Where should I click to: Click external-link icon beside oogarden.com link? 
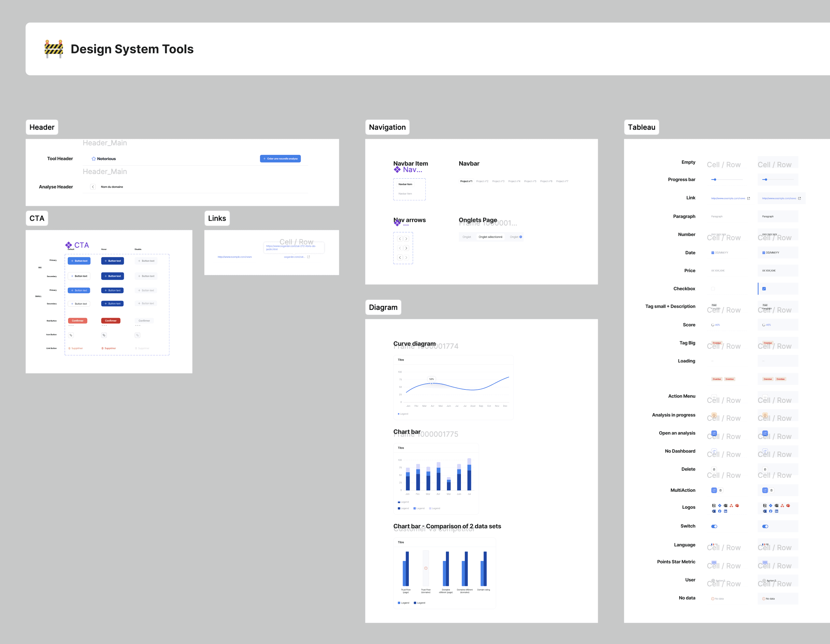click(x=308, y=256)
